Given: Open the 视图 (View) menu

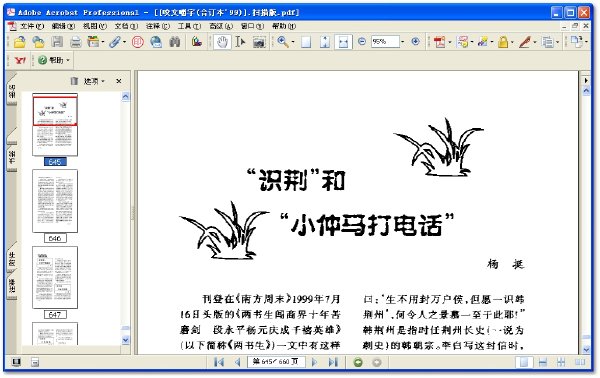Looking at the screenshot, I should pyautogui.click(x=95, y=26).
